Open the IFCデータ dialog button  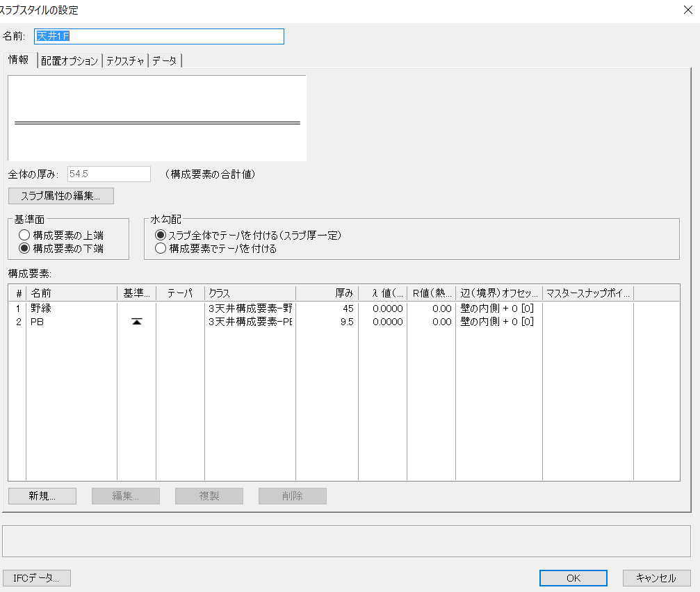pos(37,578)
